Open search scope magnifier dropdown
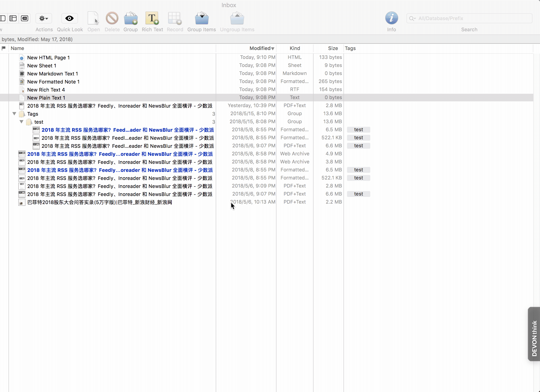This screenshot has width=540, height=392. coord(412,18)
